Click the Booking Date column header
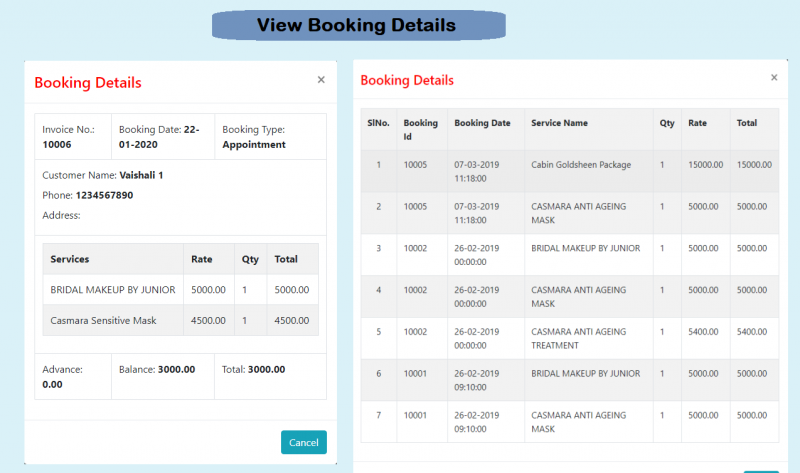800x473 pixels. point(482,123)
